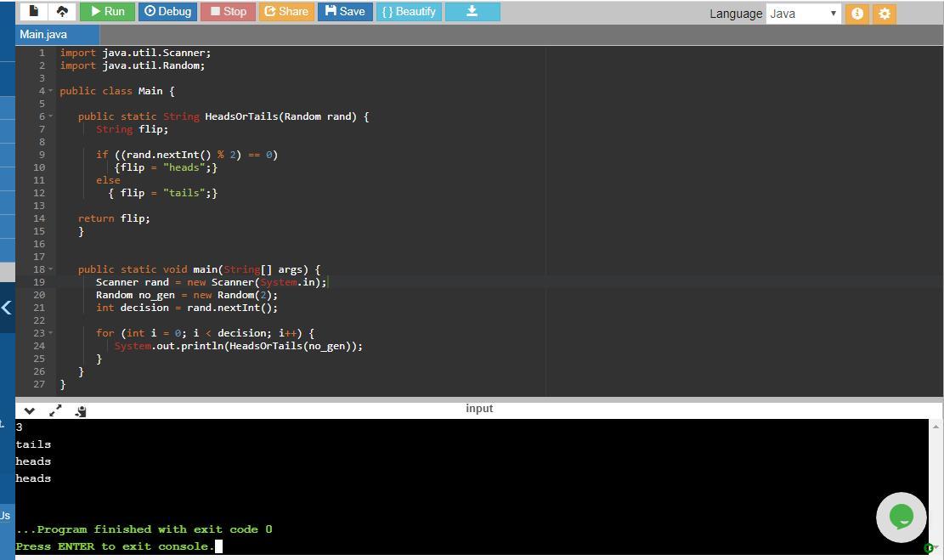The height and width of the screenshot is (560, 944).
Task: Run the Java program
Action: coord(107,12)
